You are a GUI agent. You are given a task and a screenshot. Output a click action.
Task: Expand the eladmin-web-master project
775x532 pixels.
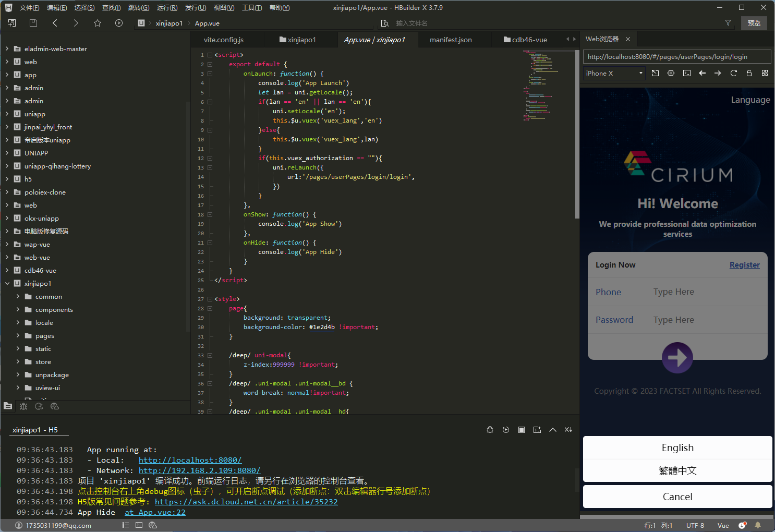pyautogui.click(x=7, y=49)
